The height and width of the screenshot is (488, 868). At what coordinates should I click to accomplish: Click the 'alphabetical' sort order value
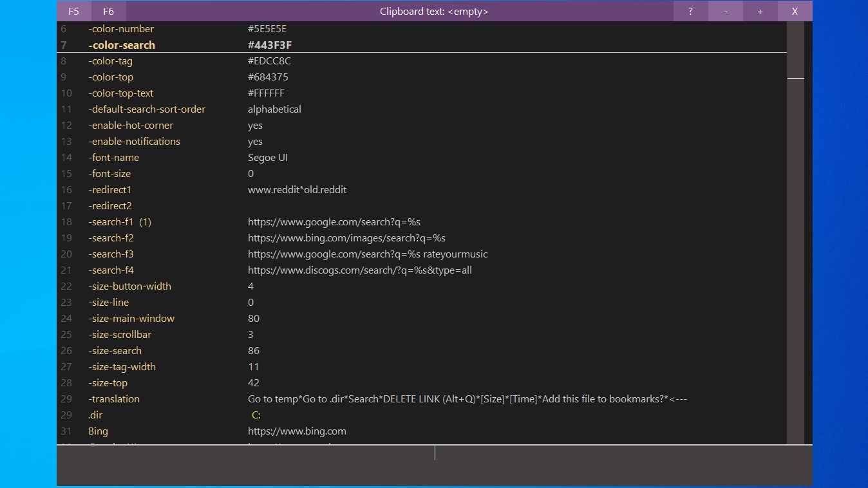[274, 109]
